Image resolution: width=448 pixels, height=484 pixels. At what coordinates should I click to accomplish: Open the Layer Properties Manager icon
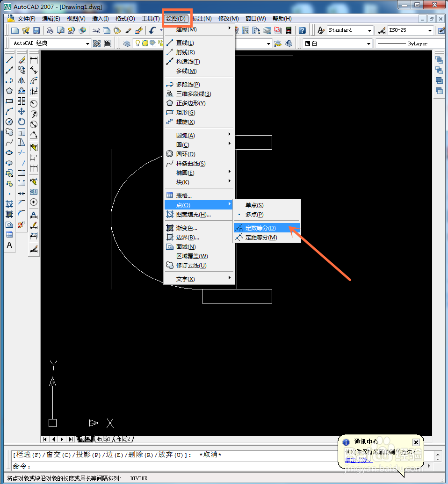click(x=127, y=43)
